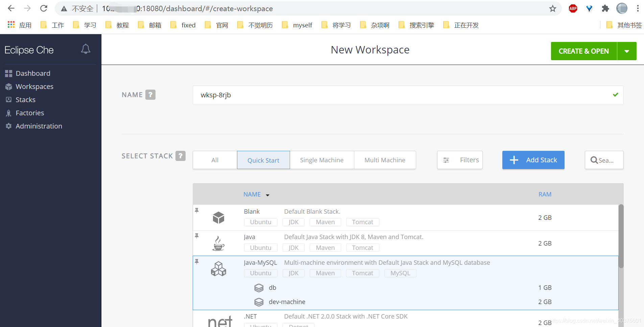Pin the Java-MySQL stack row
The width and height of the screenshot is (644, 327).
pyautogui.click(x=197, y=261)
